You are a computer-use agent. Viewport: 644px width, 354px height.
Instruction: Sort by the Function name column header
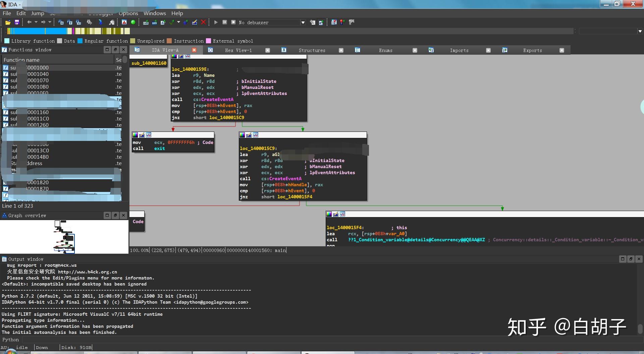(x=58, y=60)
